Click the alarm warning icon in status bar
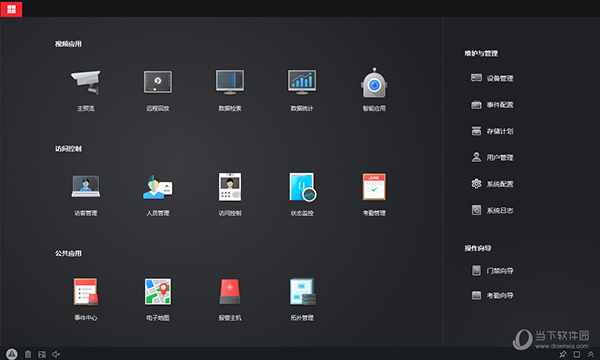Screen dimensions: 600x360 click(x=11, y=354)
